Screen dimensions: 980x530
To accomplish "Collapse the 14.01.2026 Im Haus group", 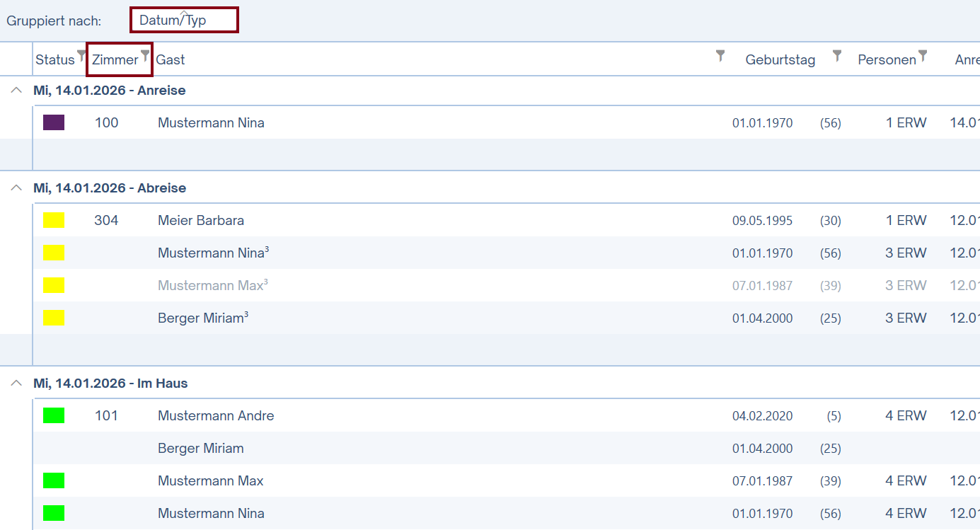I will (16, 384).
